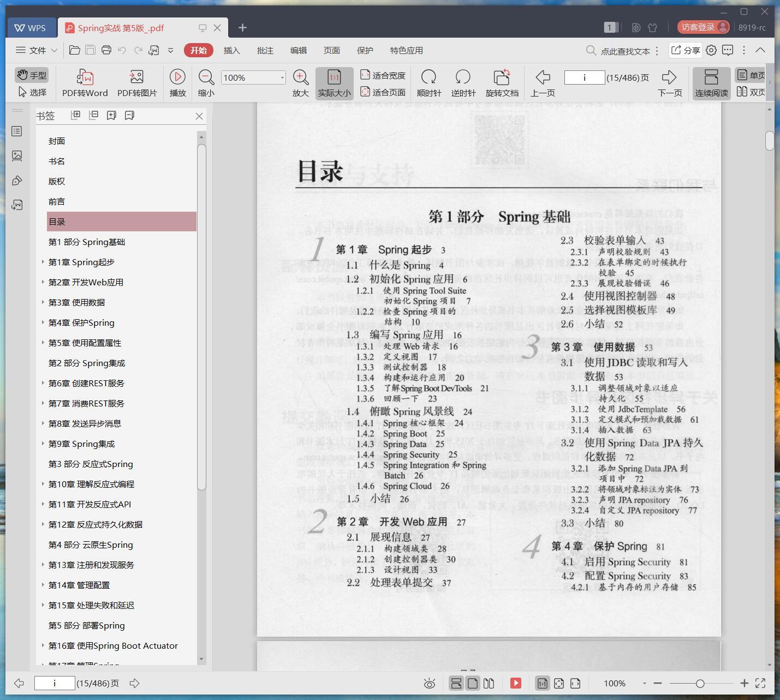This screenshot has height=700, width=780.
Task: Start the 播放 slideshow from the toolbar
Action: [x=177, y=83]
